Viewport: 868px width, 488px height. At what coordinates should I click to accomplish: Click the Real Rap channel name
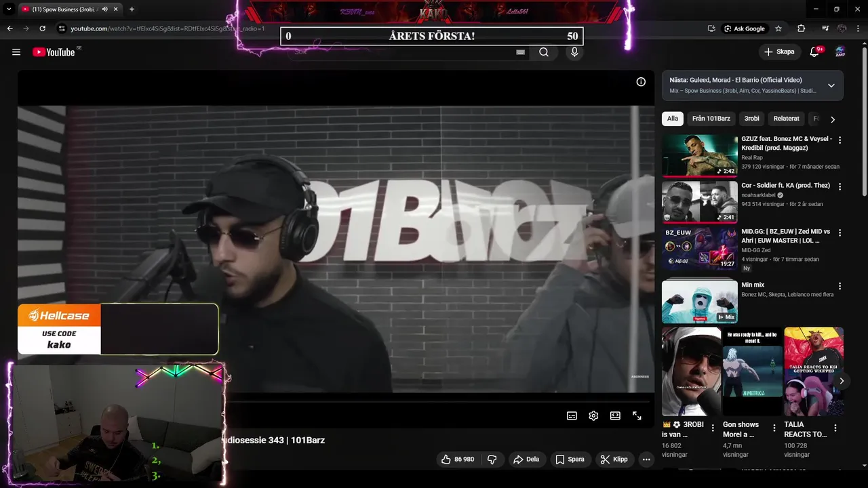752,157
